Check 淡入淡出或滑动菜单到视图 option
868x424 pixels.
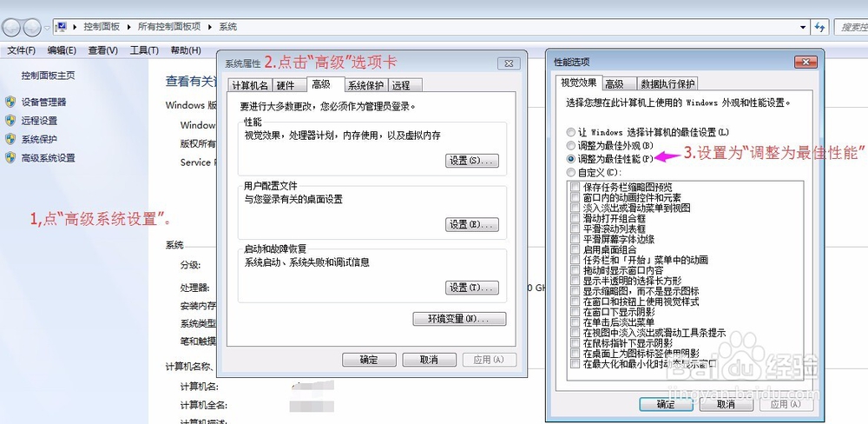[575, 208]
